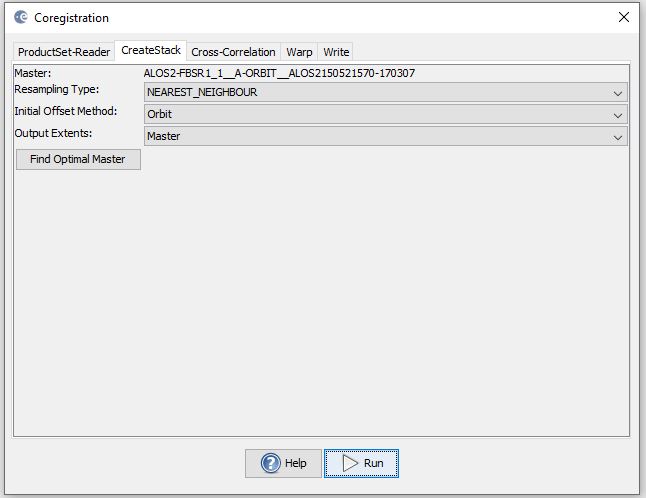Click the Resampling Type label
The height and width of the screenshot is (498, 646).
click(x=57, y=89)
